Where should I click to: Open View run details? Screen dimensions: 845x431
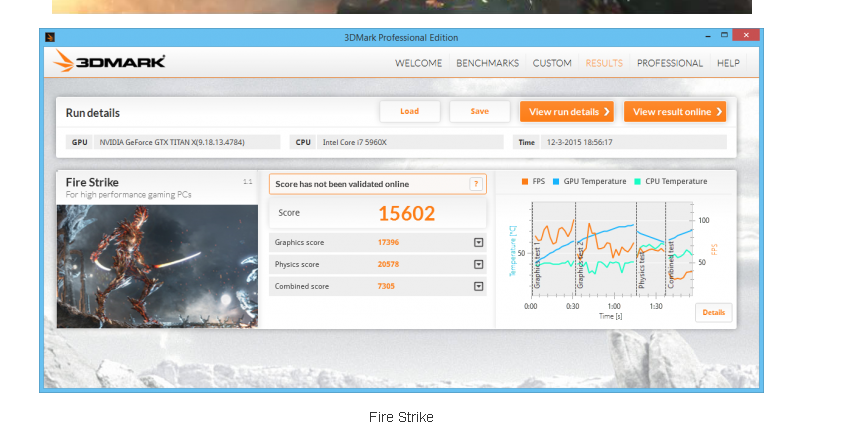pos(567,112)
